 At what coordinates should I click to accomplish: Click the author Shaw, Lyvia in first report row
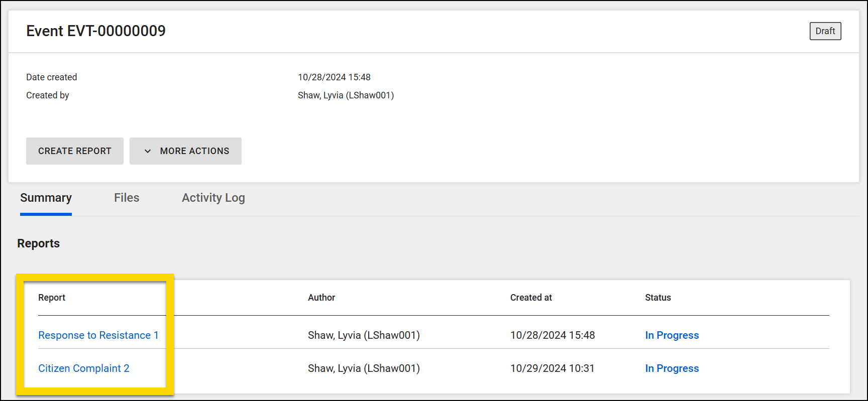tap(364, 335)
